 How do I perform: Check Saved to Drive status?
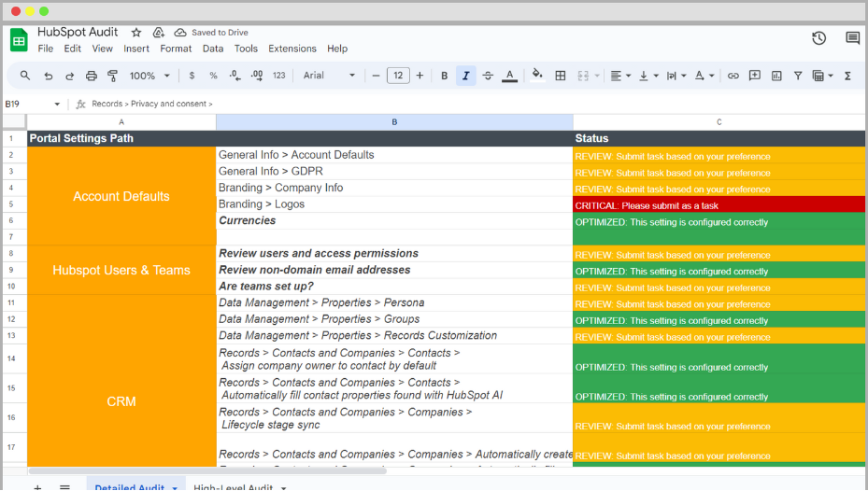[x=212, y=33]
